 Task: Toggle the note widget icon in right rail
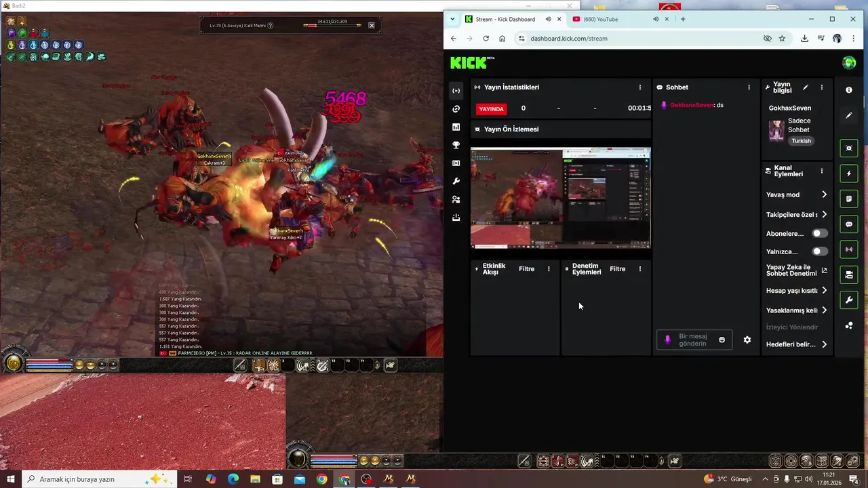click(849, 199)
